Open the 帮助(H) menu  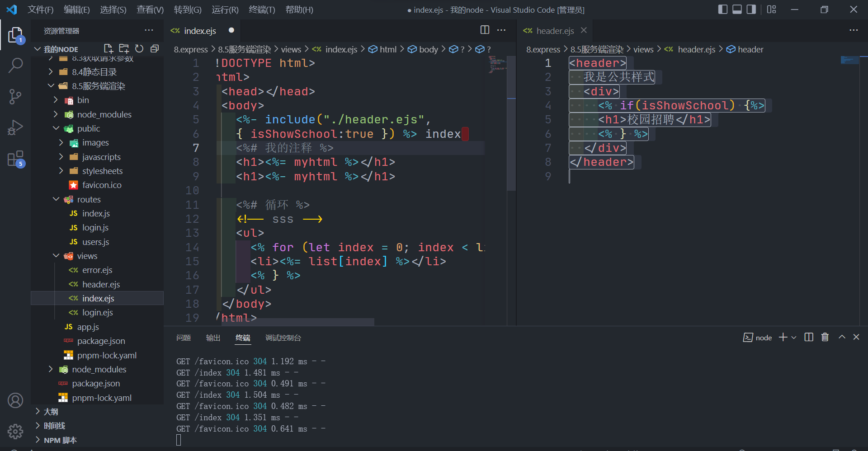click(299, 9)
